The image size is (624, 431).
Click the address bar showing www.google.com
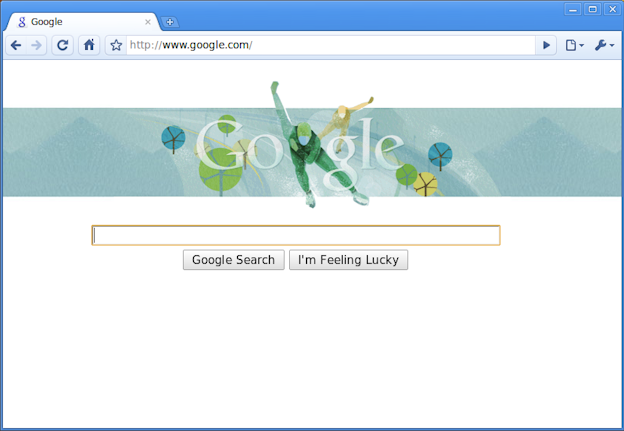point(330,45)
